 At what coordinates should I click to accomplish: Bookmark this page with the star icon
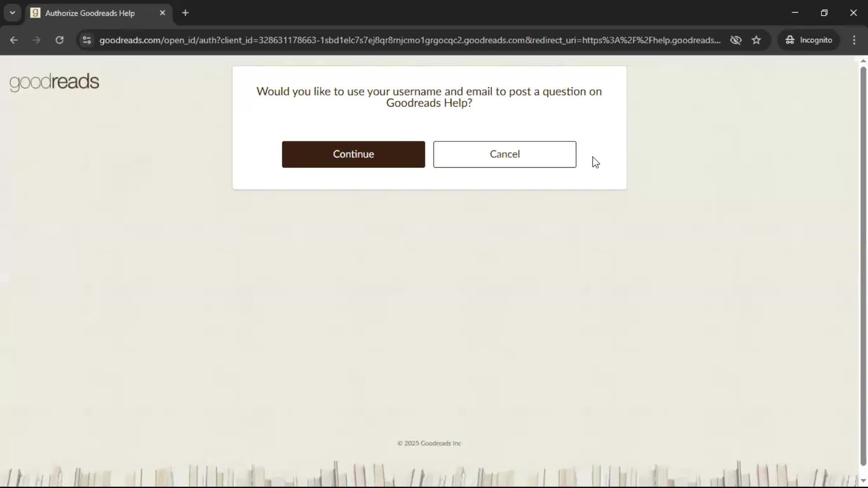(756, 40)
